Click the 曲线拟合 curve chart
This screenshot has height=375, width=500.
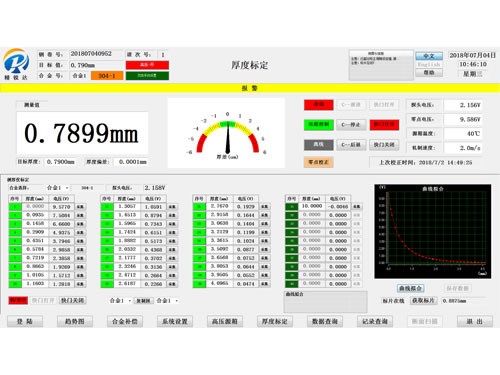pos(433,232)
